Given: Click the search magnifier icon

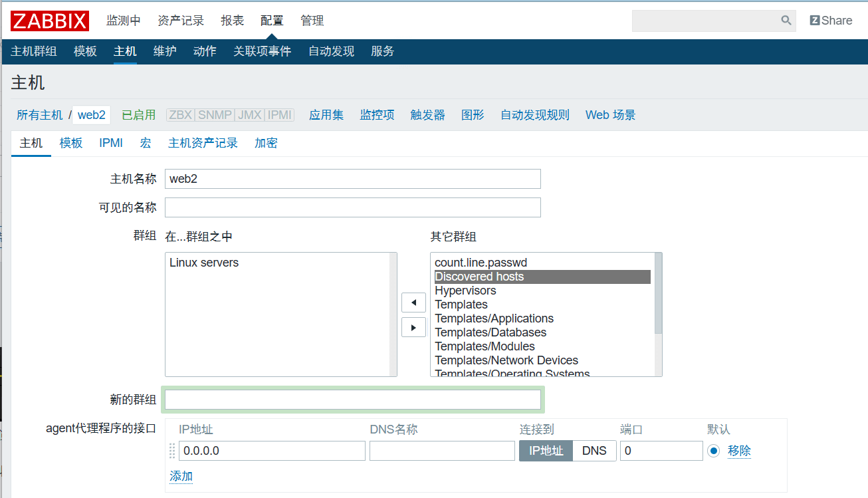Looking at the screenshot, I should click(786, 21).
